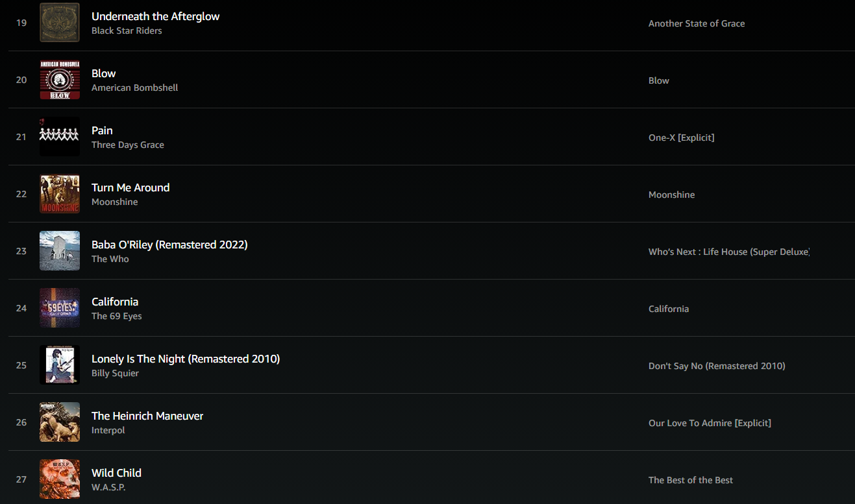Go to album Don't Say No (Remastered 2010)
This screenshot has width=855, height=504.
click(x=717, y=366)
